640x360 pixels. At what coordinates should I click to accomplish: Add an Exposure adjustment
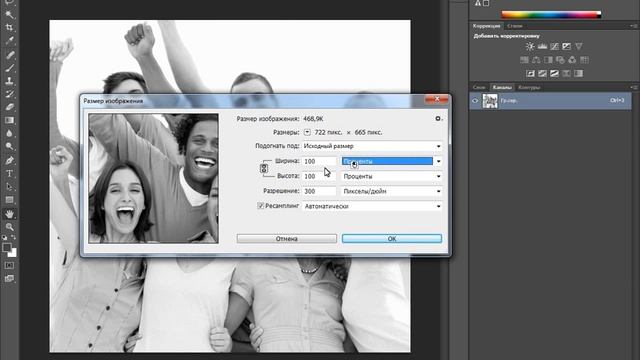coord(567,46)
